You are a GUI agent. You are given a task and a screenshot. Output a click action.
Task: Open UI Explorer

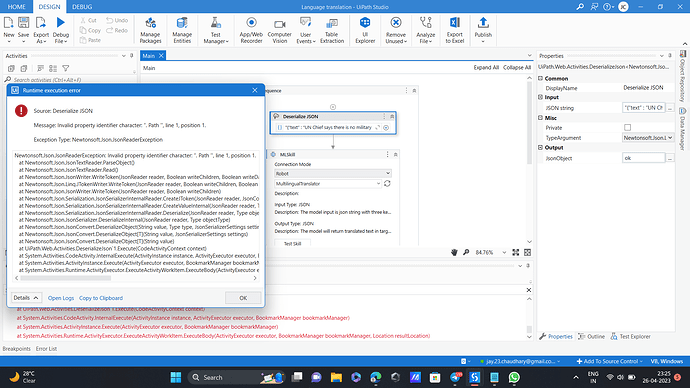point(365,30)
